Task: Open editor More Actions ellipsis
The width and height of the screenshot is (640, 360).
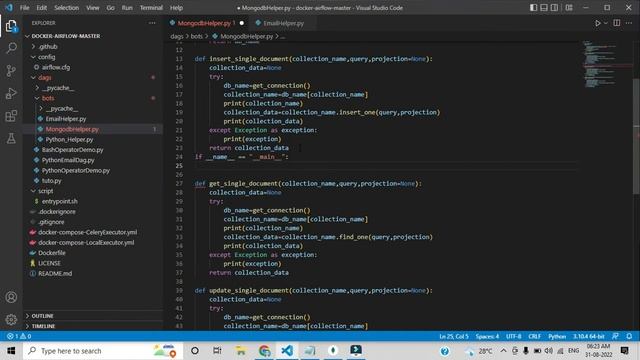Action: [x=629, y=23]
